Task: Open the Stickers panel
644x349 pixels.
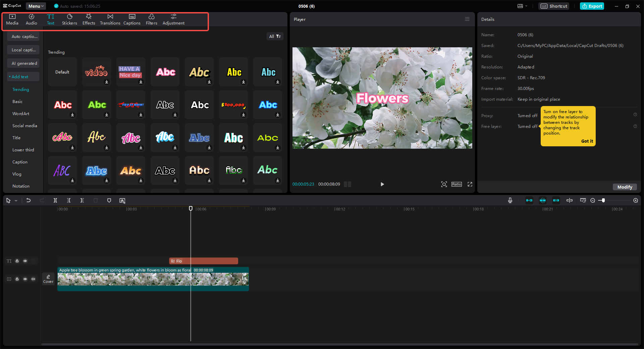Action: pos(69,19)
